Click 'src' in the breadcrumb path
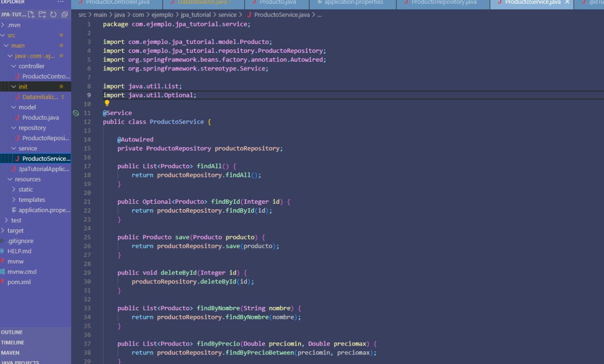The image size is (604, 364). [83, 15]
